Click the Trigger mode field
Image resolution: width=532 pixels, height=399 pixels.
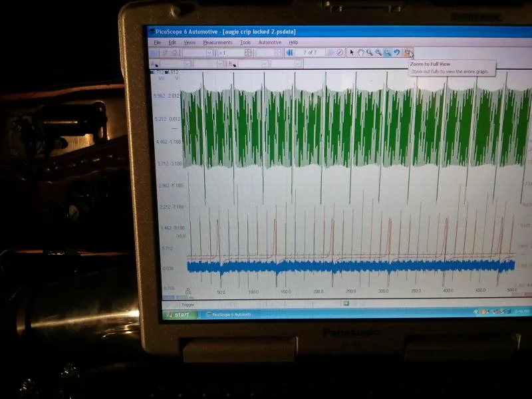[x=188, y=305]
